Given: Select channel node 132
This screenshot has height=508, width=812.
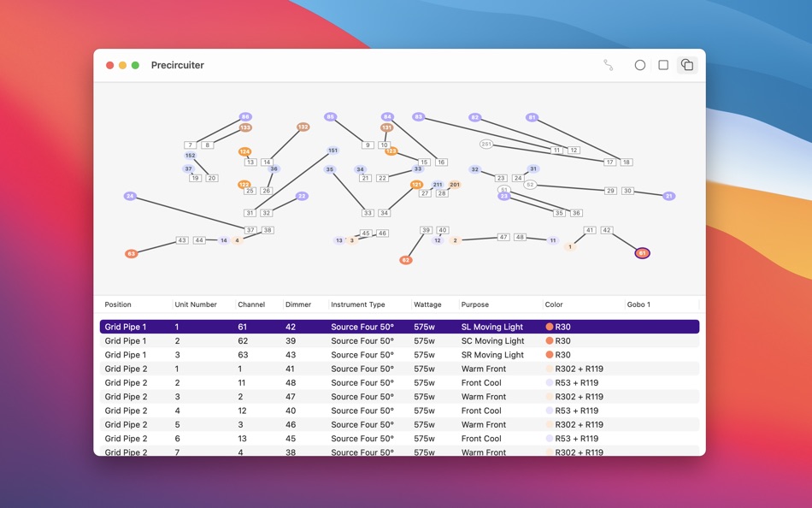Looking at the screenshot, I should pyautogui.click(x=303, y=127).
